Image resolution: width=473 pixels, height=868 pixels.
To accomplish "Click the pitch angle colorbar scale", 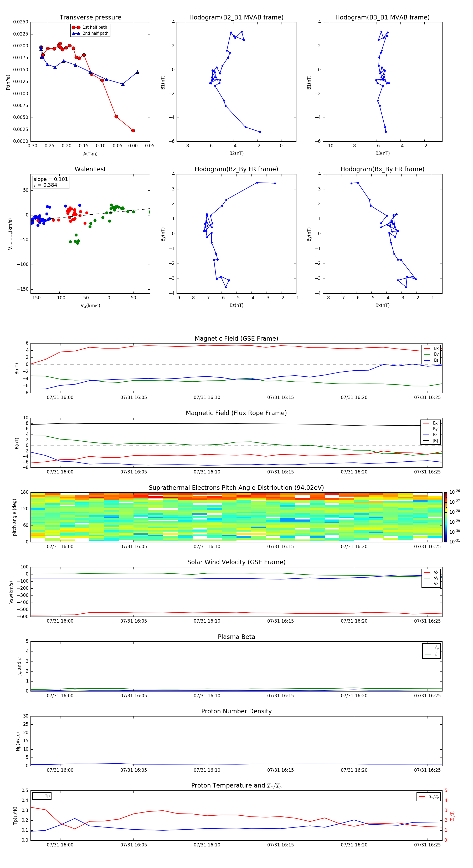I will click(x=445, y=517).
